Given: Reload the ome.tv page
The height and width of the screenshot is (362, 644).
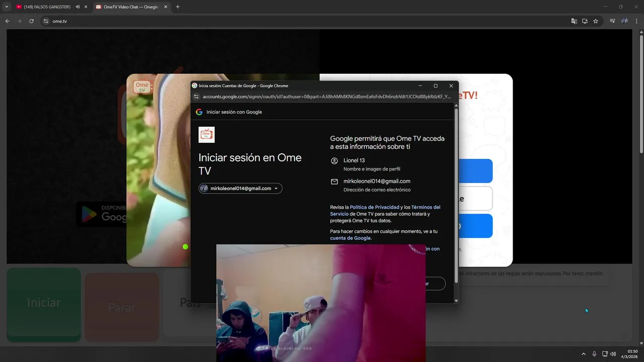Looking at the screenshot, I should [x=31, y=21].
